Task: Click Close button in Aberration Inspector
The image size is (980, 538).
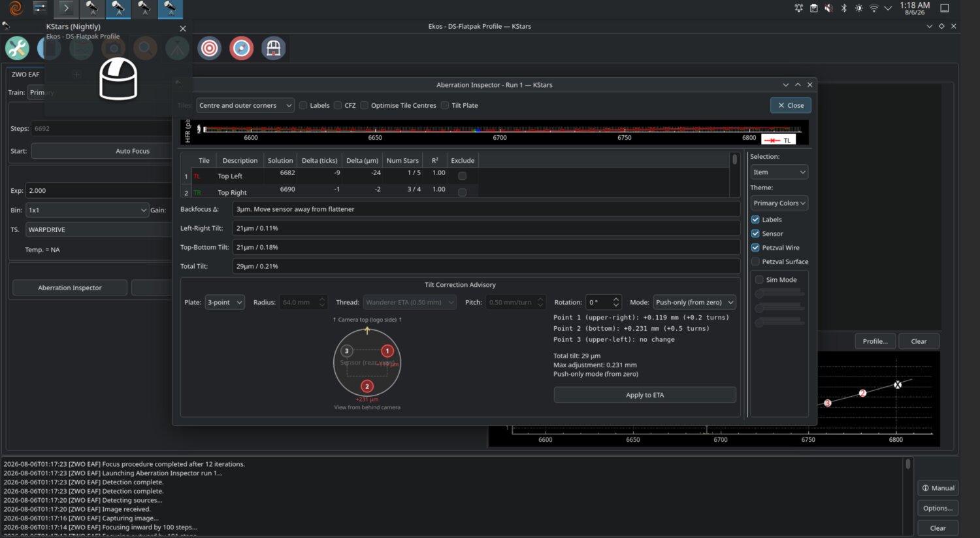Action: (791, 105)
